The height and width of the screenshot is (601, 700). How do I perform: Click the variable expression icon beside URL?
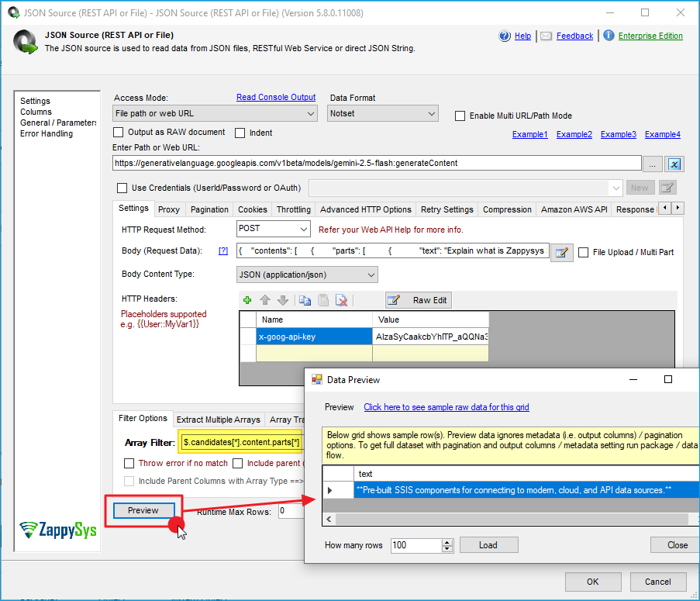tap(674, 164)
